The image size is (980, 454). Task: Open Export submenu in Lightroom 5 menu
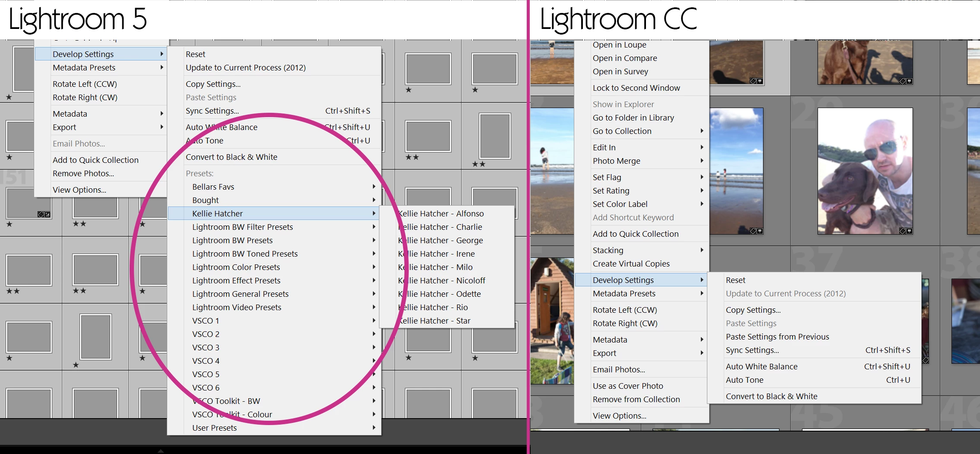click(101, 127)
